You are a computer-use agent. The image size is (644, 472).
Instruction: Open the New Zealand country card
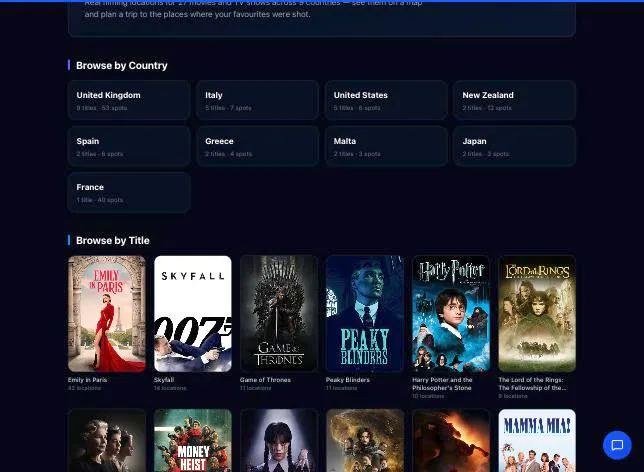pyautogui.click(x=514, y=100)
